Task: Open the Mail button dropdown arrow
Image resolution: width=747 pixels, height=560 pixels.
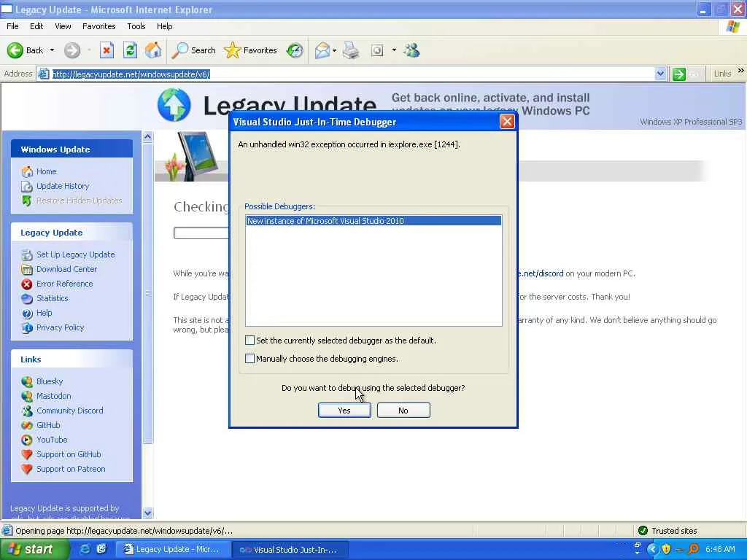Action: point(334,50)
